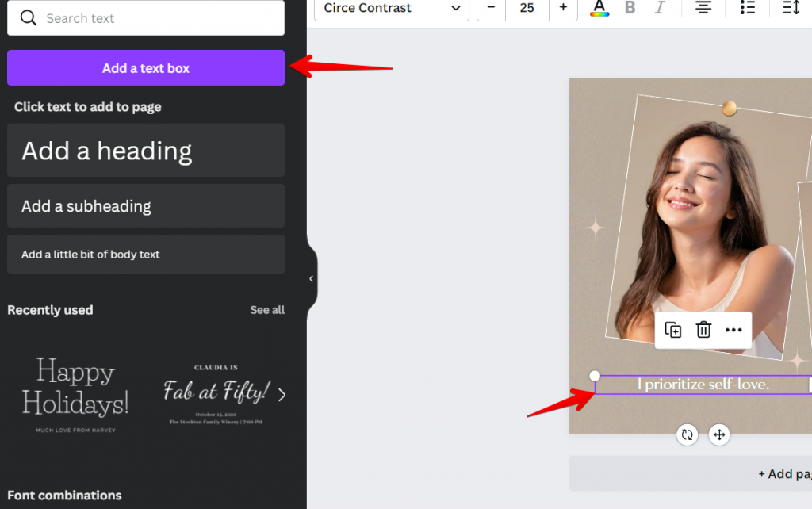The height and width of the screenshot is (509, 812).
Task: Open the line spacing options
Action: pos(791,8)
